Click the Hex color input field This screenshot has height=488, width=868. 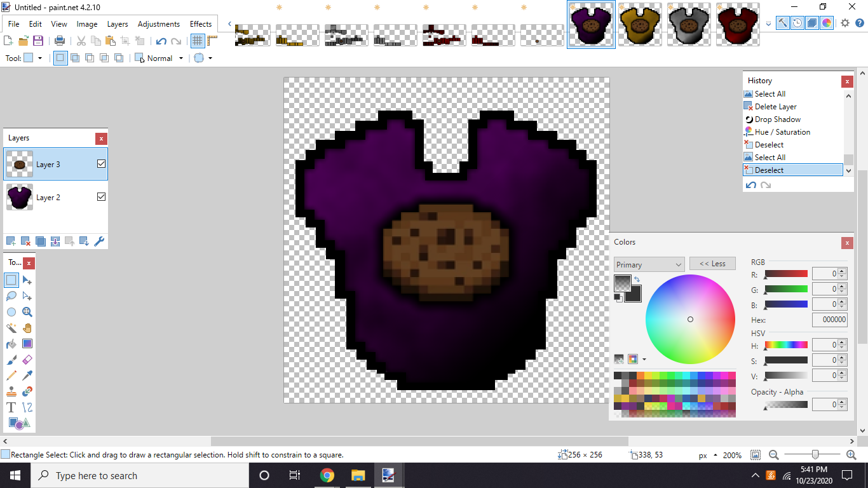click(830, 320)
